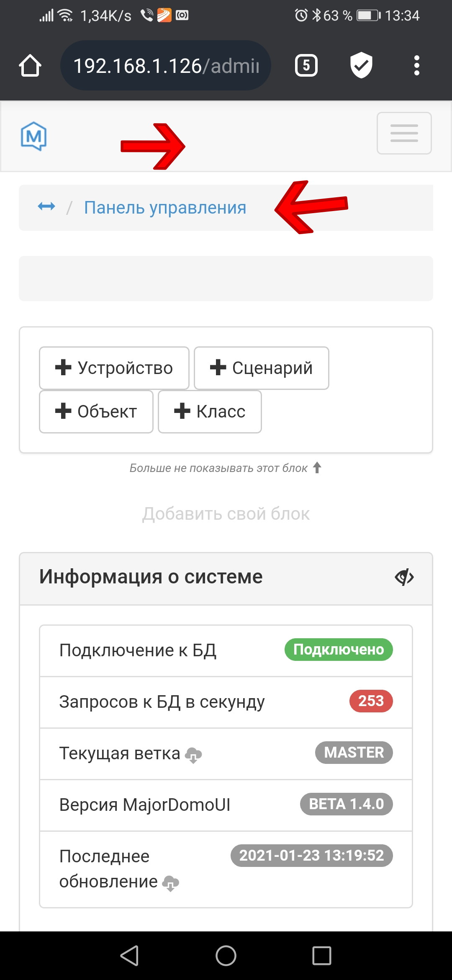452x980 pixels.
Task: Add a new Устройство
Action: tap(114, 368)
